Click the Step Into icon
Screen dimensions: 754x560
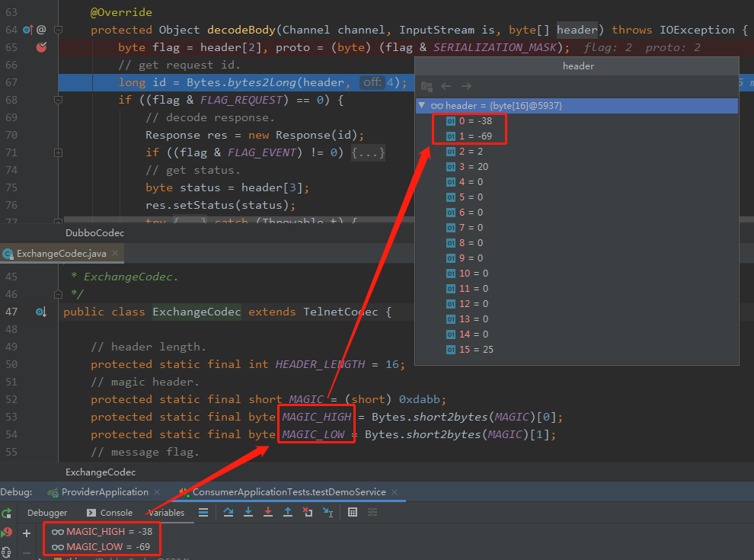[x=248, y=512]
